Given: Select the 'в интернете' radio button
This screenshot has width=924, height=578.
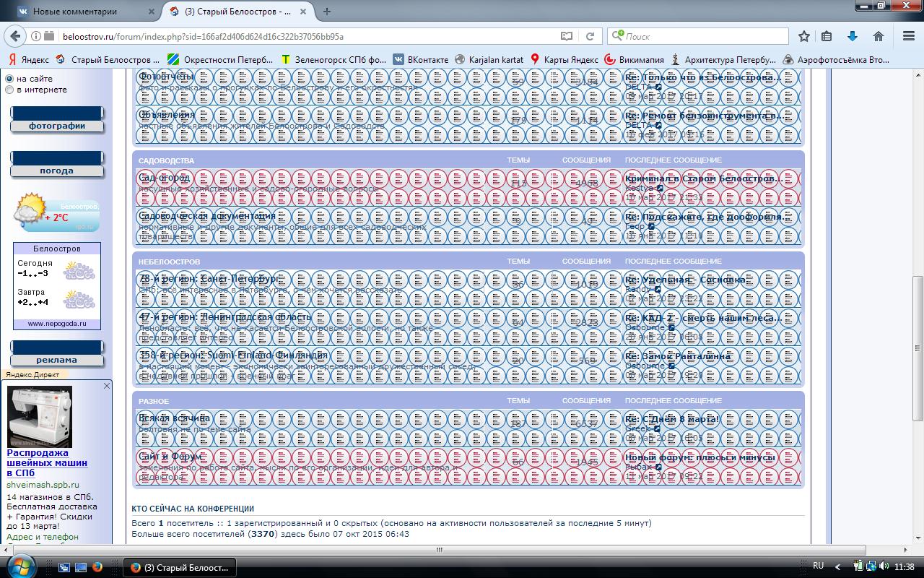Looking at the screenshot, I should click(x=9, y=90).
